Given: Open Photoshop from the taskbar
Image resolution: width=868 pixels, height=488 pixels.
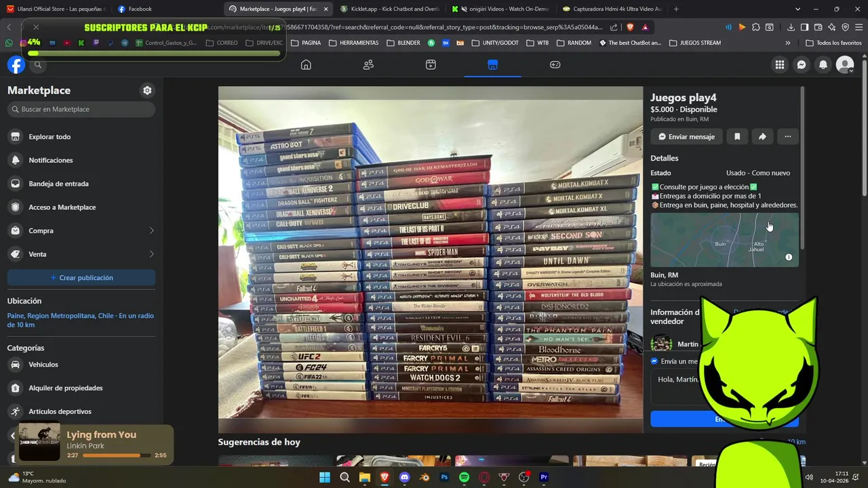Looking at the screenshot, I should pos(444,477).
